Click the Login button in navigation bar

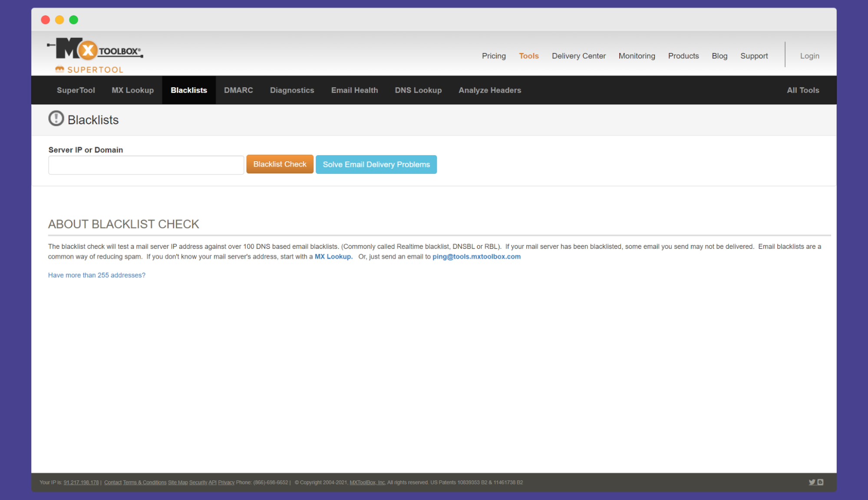(809, 56)
